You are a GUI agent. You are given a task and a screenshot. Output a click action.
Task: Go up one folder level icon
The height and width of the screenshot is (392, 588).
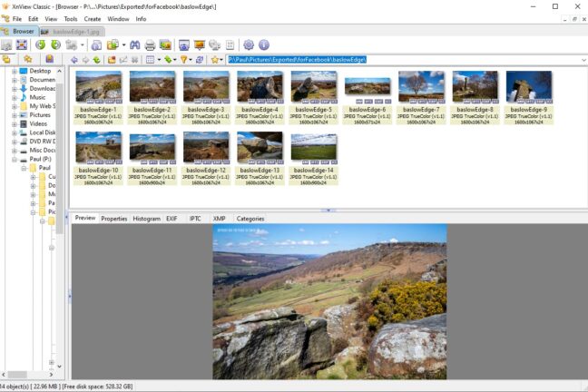coord(97,60)
